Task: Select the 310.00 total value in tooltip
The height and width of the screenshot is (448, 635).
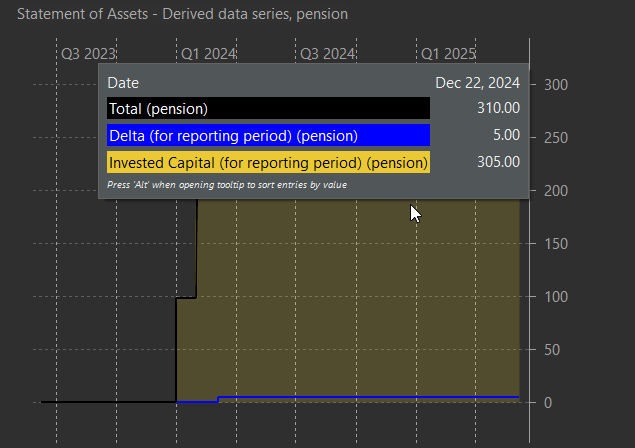Action: (498, 108)
